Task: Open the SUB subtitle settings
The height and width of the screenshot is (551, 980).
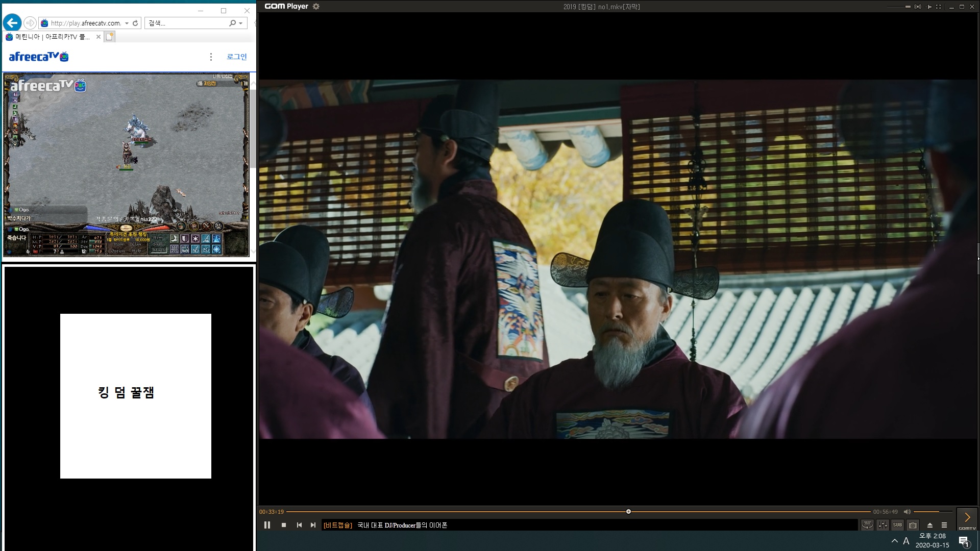Action: point(897,525)
